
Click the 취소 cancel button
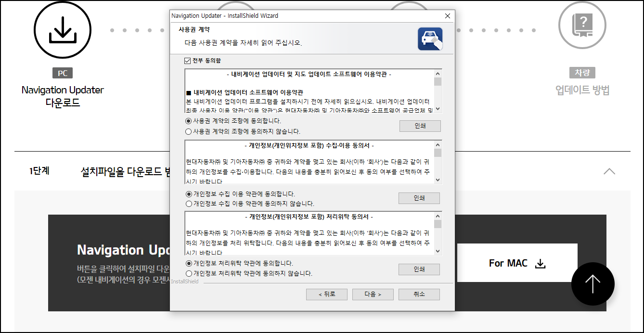pyautogui.click(x=419, y=295)
